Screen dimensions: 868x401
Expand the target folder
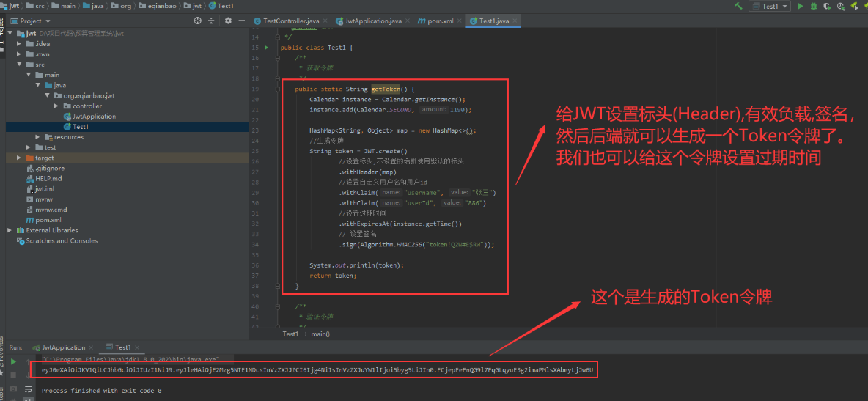coord(19,158)
